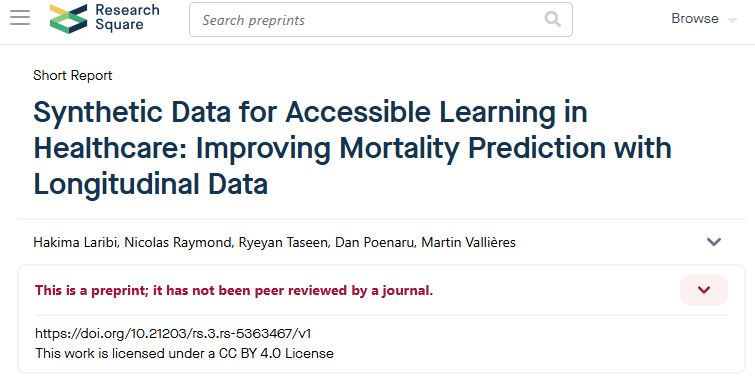This screenshot has height=377, width=755.
Task: Select the article title heading
Action: coord(352,148)
